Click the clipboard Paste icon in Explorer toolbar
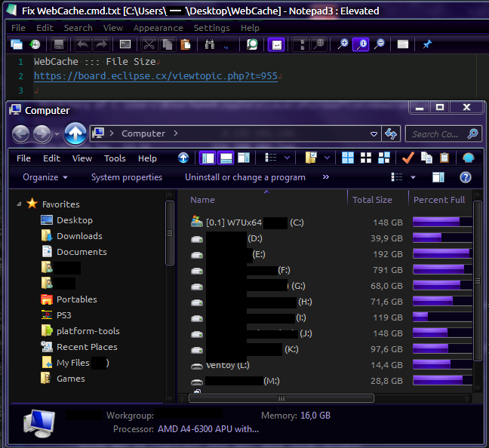 pos(444,158)
